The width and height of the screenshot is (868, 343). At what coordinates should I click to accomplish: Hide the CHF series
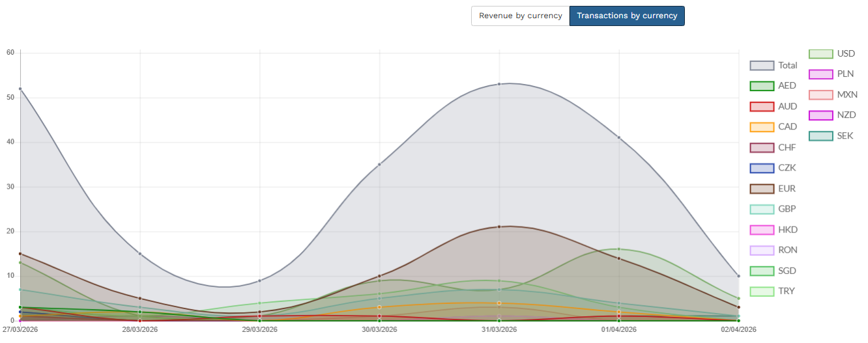coord(774,148)
